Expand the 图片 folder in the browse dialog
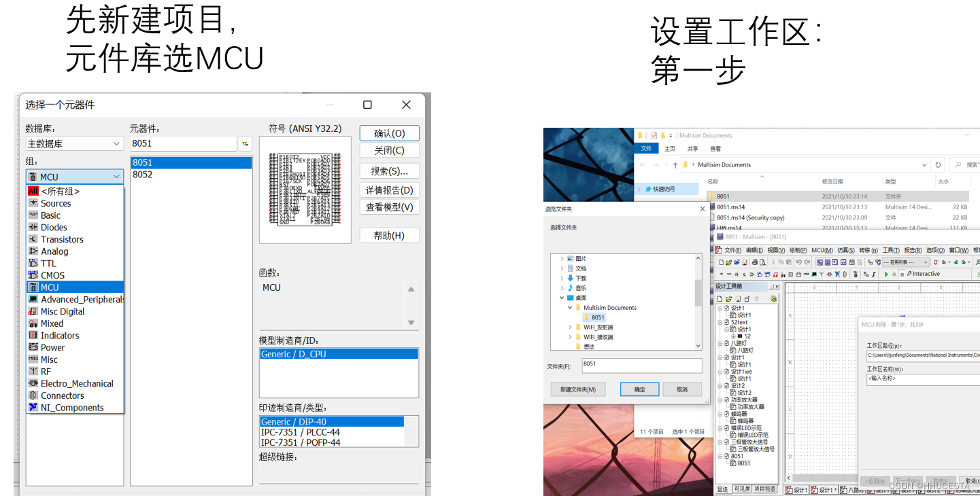 pos(562,259)
